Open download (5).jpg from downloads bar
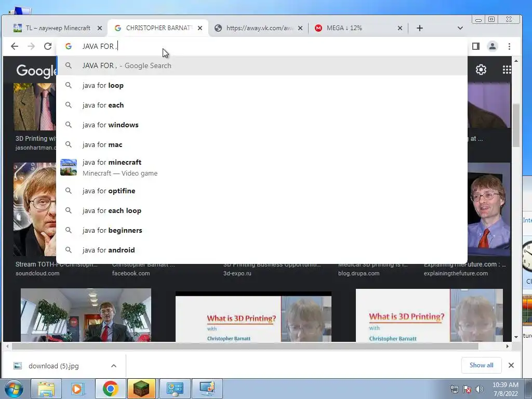Screen dimensions: 532x399 pos(54,366)
